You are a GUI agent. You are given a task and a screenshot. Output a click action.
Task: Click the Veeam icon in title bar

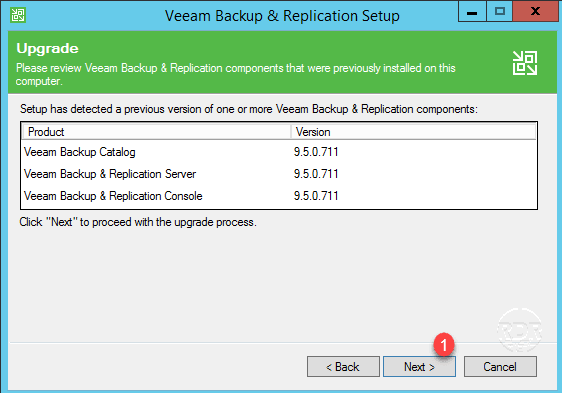point(18,15)
